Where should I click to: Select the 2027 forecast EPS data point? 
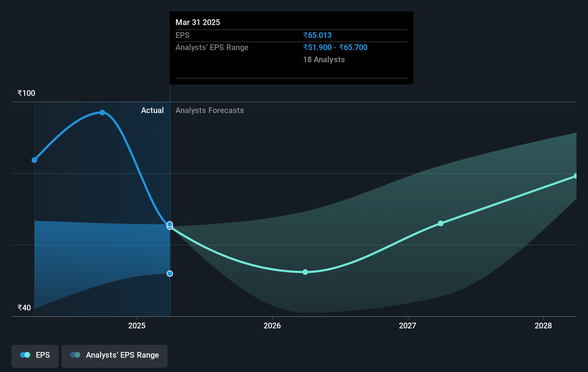coord(441,223)
